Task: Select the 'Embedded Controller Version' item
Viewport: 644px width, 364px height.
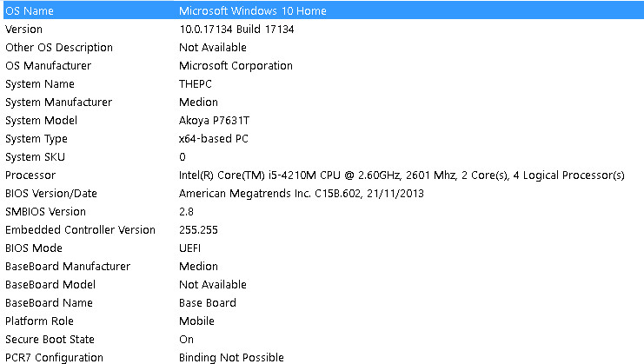Action: [80, 230]
